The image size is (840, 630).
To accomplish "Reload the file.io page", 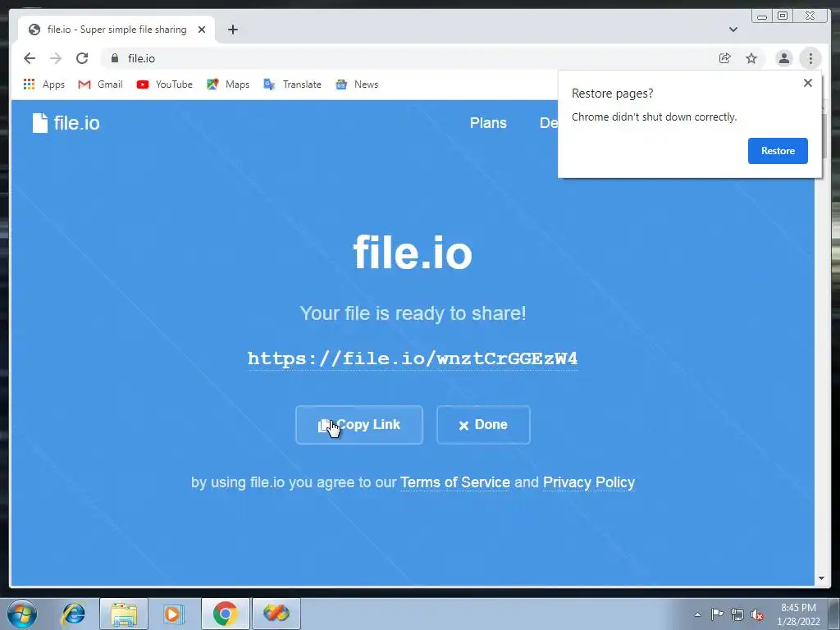I will pos(82,58).
